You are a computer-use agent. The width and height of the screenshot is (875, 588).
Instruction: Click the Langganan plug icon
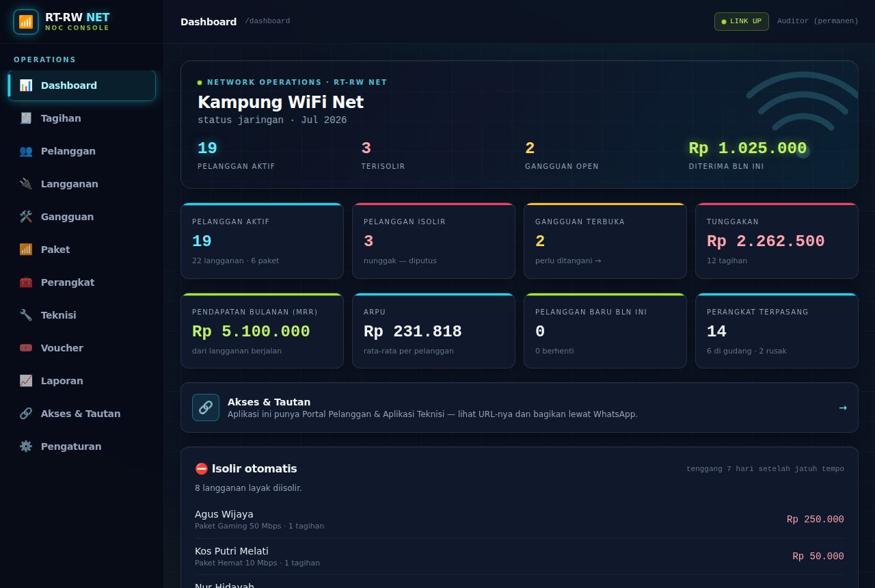26,184
